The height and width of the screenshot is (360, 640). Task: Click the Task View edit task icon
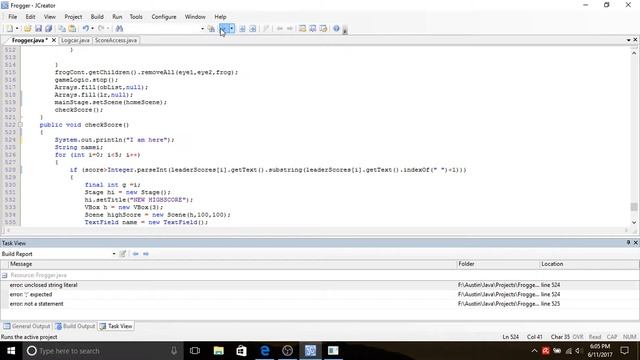[122, 254]
